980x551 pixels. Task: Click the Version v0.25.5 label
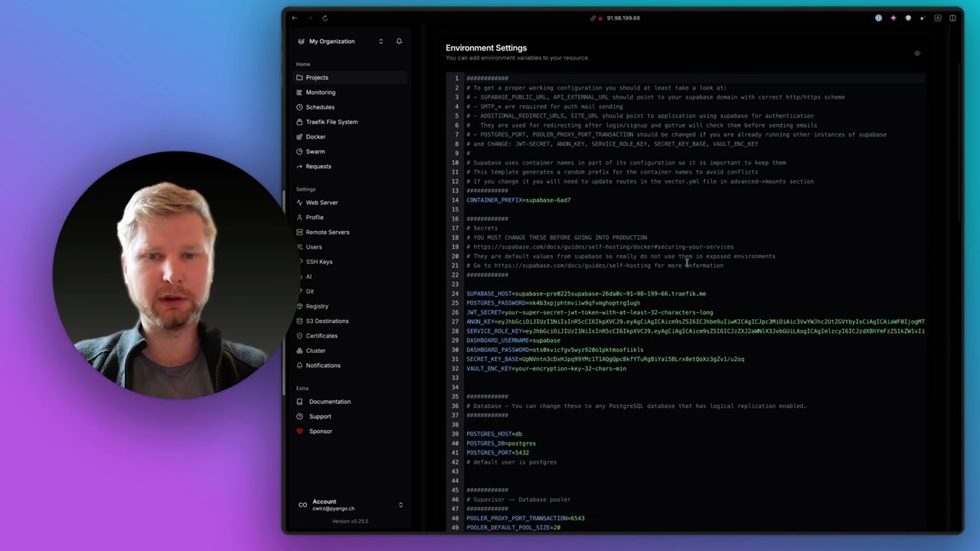pos(350,521)
